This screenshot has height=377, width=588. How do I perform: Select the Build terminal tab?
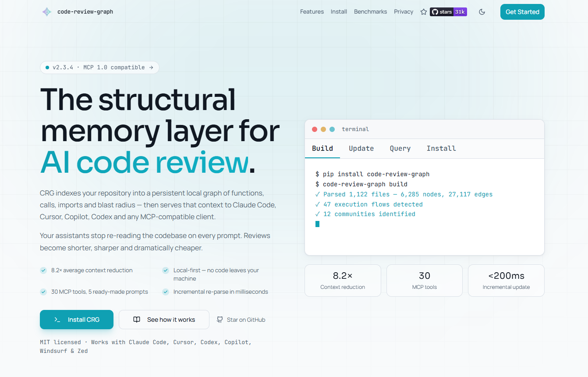click(322, 149)
